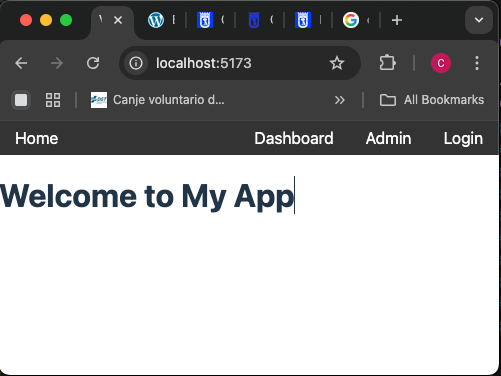Viewport: 501px width, 376px height.
Task: Open the Extensions puzzle icon
Action: 387,63
